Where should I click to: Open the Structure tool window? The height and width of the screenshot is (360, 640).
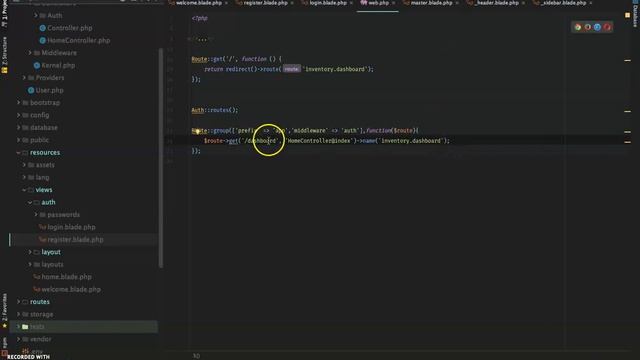(4, 54)
